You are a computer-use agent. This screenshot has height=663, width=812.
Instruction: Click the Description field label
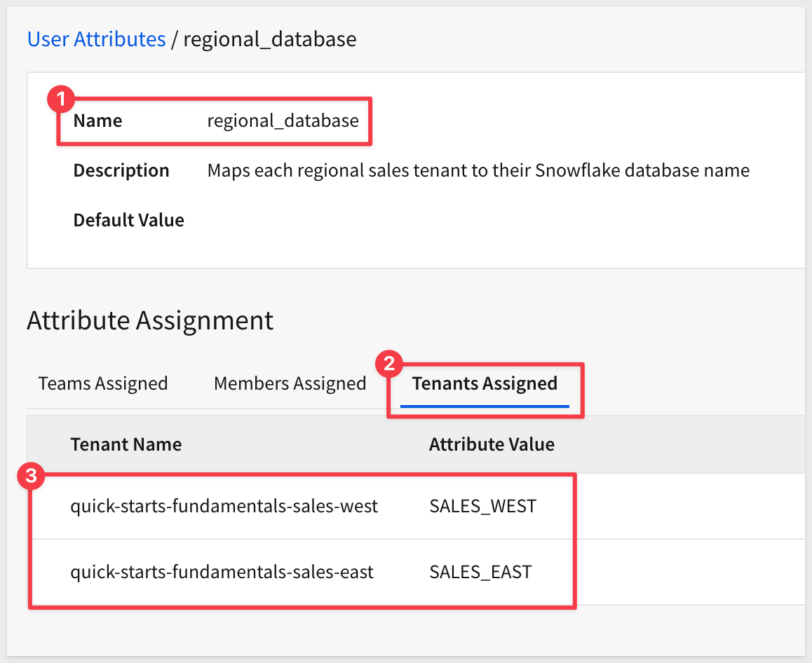coord(121,170)
